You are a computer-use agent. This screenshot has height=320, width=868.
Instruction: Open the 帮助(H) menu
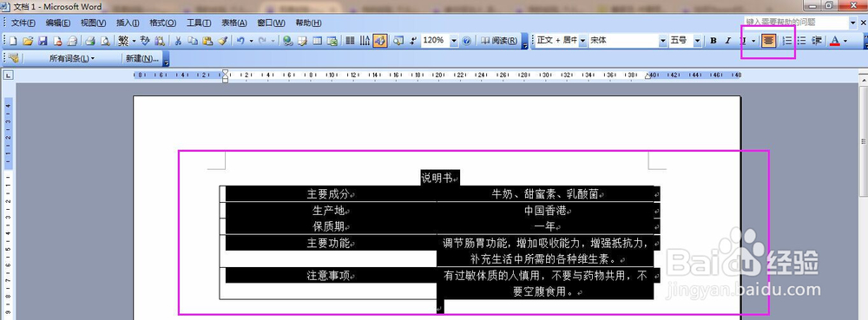click(308, 23)
